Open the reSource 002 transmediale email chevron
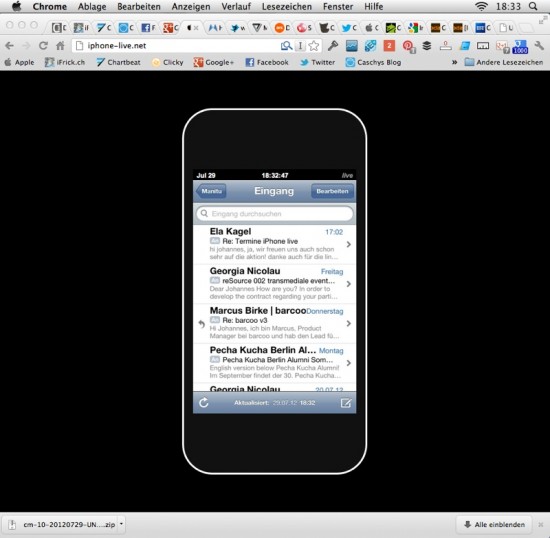Screen dimensions: 550x538 click(x=349, y=284)
